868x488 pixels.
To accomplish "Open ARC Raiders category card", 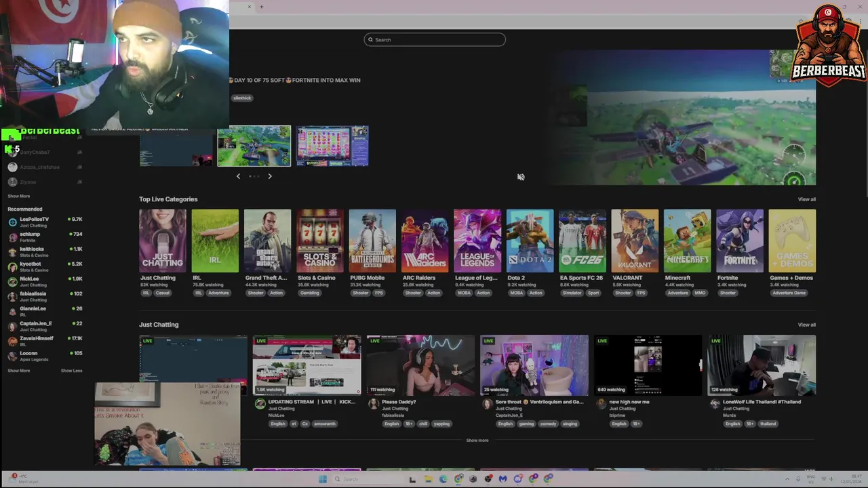I will (425, 241).
